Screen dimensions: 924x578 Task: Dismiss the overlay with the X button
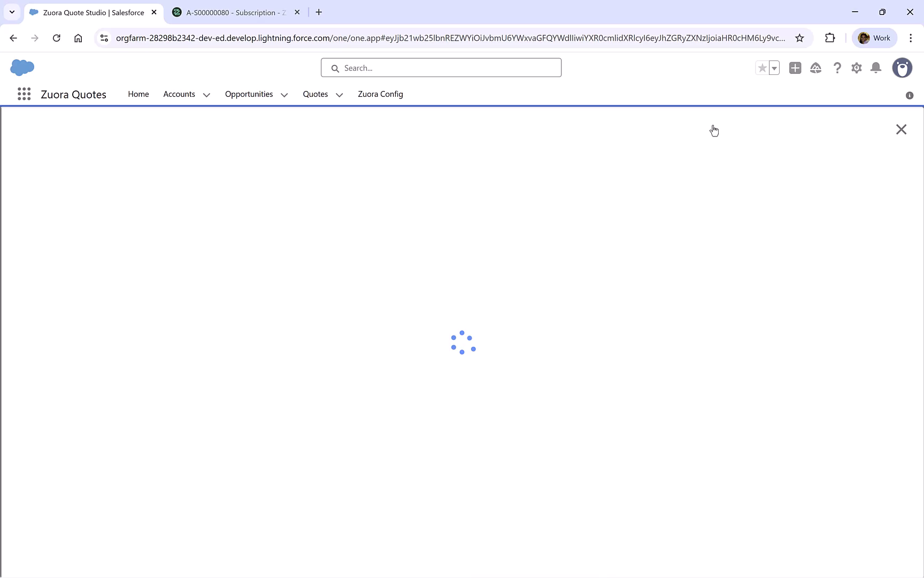901,129
